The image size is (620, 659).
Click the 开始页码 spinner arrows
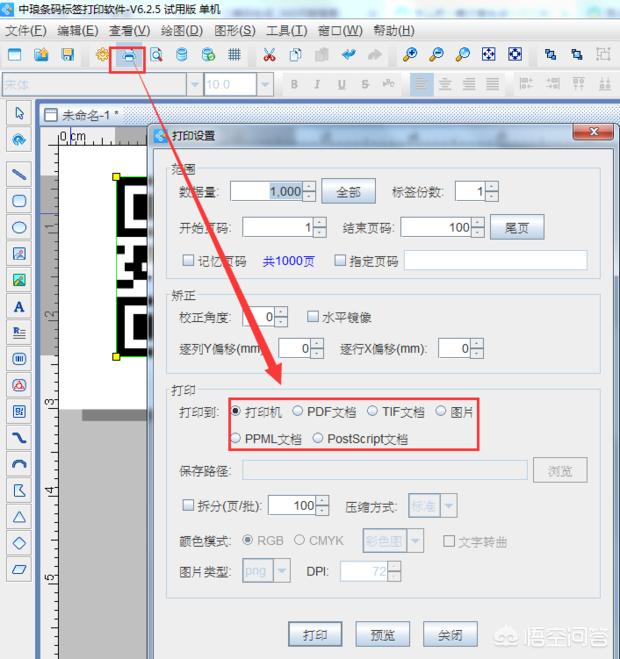[319, 227]
